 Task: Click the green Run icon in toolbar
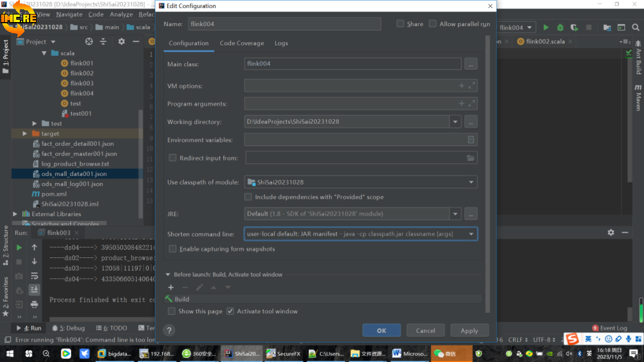[x=546, y=27]
